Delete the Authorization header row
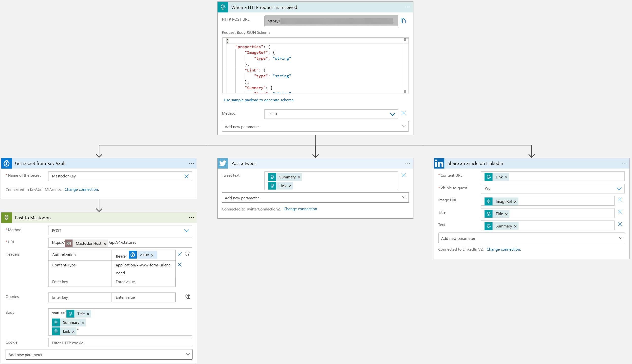The image size is (632, 364). click(x=179, y=254)
